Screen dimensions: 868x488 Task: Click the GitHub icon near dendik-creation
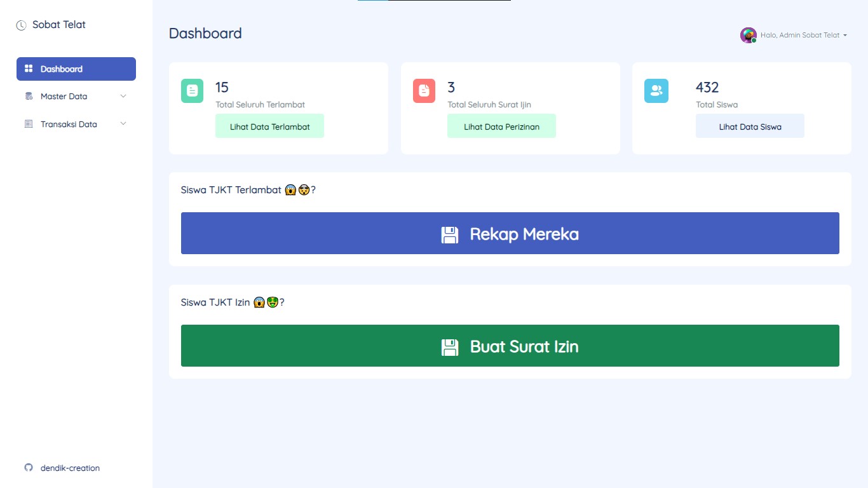pyautogui.click(x=29, y=468)
